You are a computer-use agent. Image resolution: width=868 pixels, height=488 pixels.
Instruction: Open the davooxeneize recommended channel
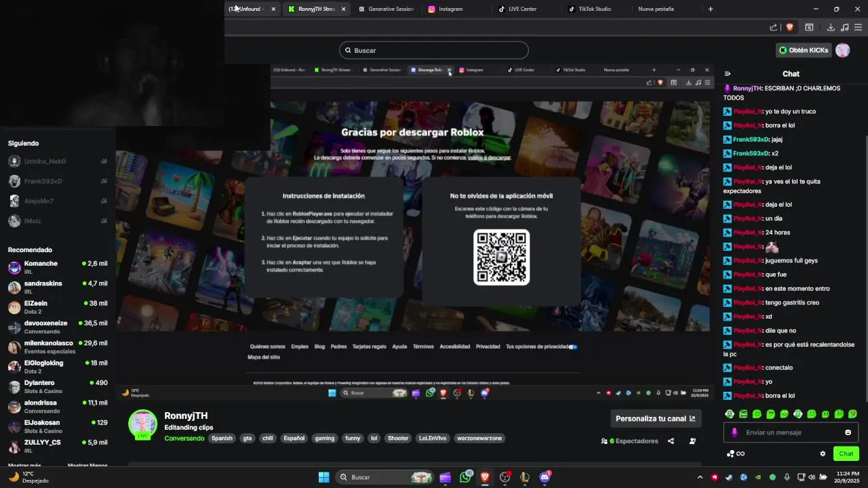[x=58, y=327]
